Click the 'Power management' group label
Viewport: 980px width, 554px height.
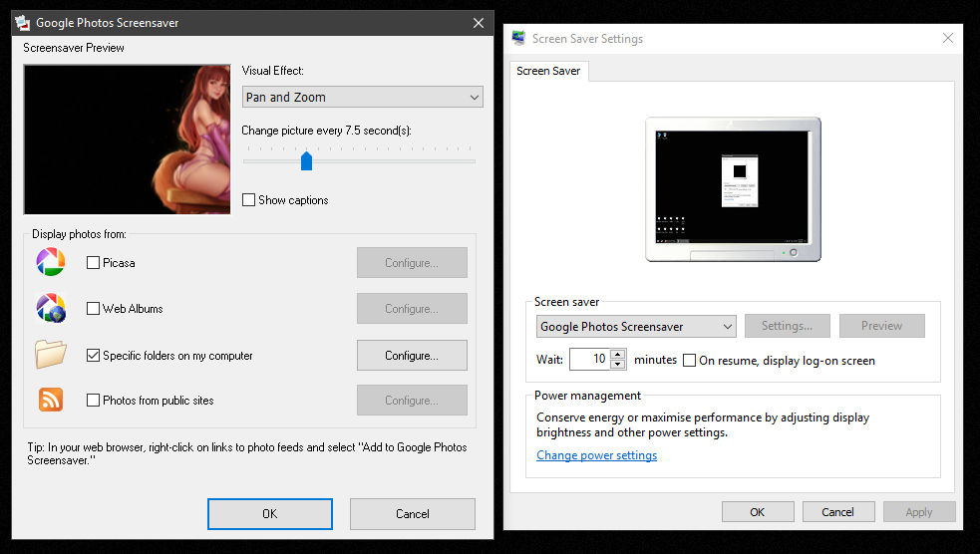pos(587,396)
